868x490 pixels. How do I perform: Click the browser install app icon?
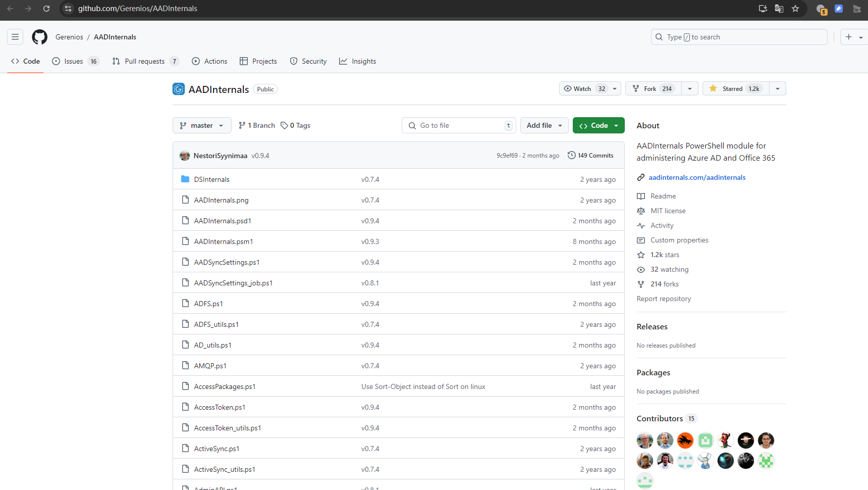[x=763, y=9]
